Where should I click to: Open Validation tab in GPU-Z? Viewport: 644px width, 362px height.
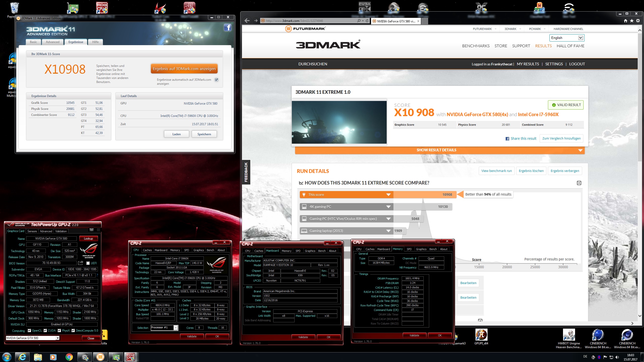tap(61, 231)
